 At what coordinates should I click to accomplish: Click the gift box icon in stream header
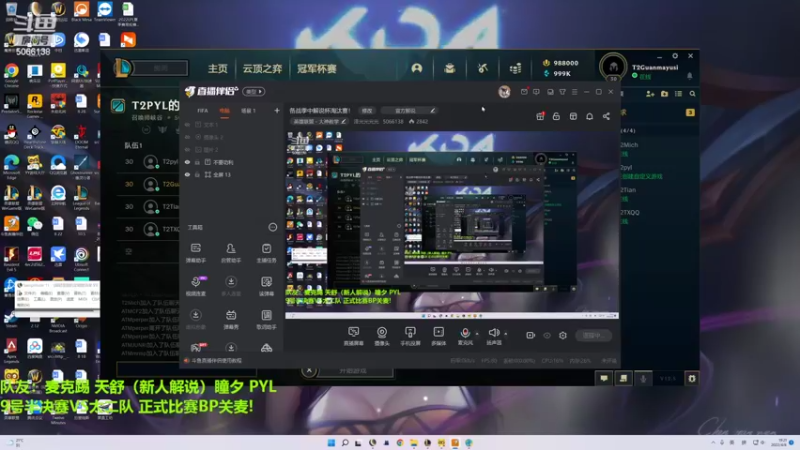click(x=540, y=116)
